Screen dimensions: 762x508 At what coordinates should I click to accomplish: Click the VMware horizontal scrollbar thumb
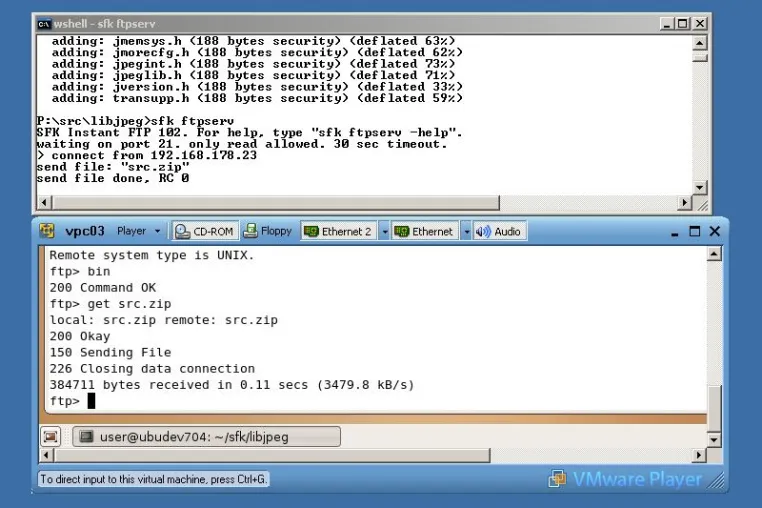pyautogui.click(x=272, y=455)
